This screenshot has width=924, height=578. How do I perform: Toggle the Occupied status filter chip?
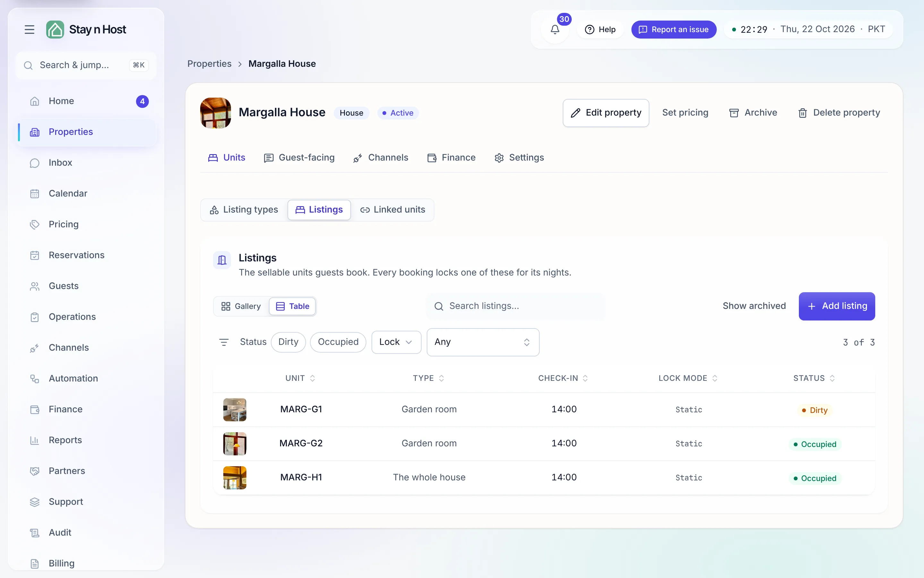(338, 342)
